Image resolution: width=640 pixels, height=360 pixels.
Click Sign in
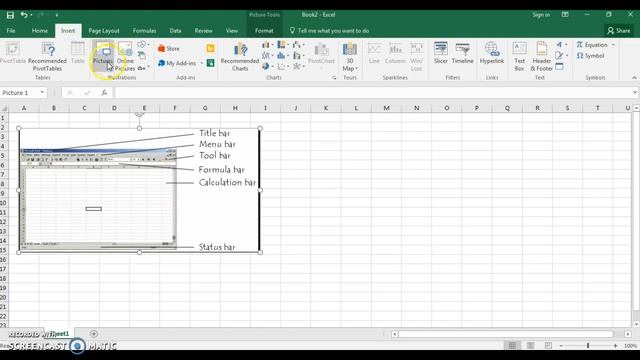click(541, 15)
